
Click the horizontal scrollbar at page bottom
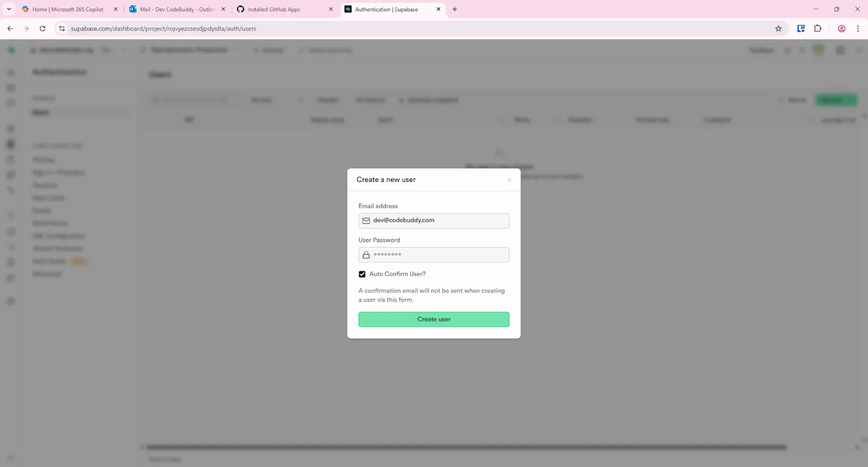pos(467,447)
